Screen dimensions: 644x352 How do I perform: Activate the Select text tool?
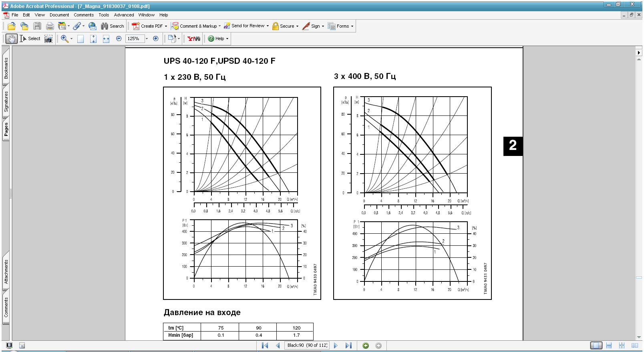pyautogui.click(x=30, y=38)
